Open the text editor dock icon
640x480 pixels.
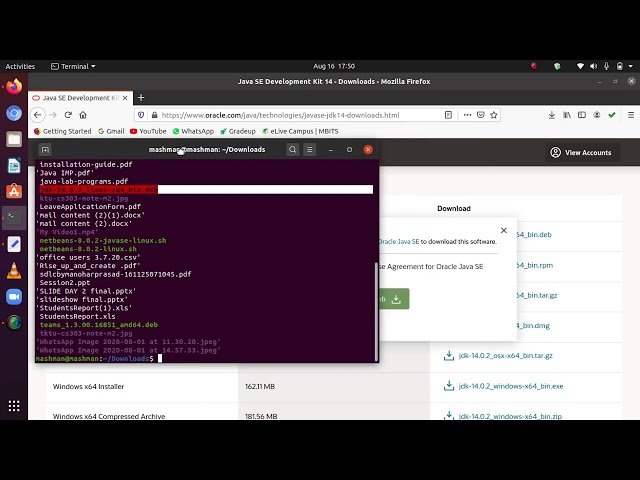pos(14,244)
